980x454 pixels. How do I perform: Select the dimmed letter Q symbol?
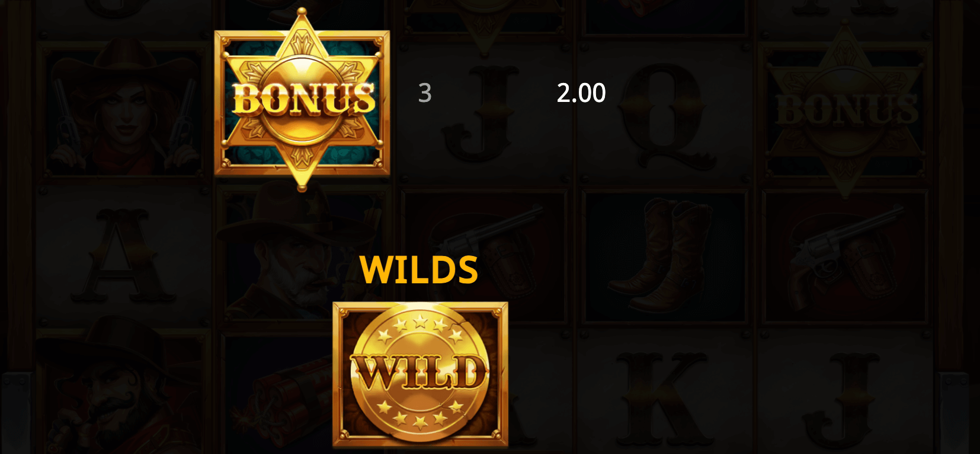[x=664, y=116]
